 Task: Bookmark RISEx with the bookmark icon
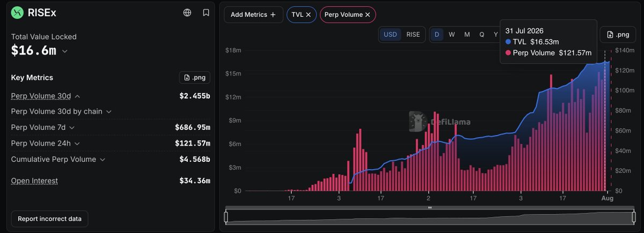(206, 12)
